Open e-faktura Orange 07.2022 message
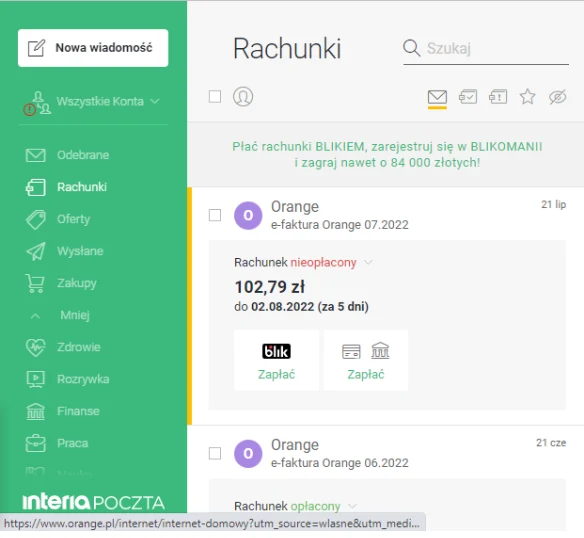 click(x=340, y=225)
